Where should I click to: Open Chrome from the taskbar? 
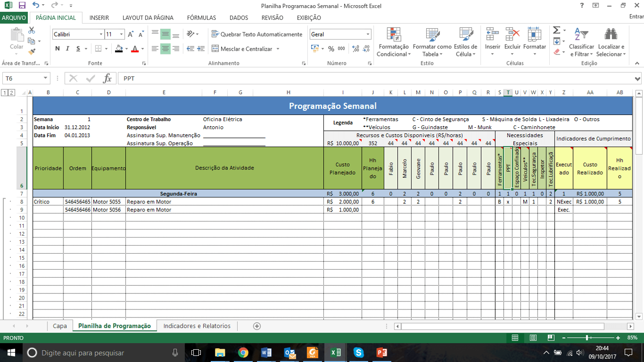(x=243, y=353)
